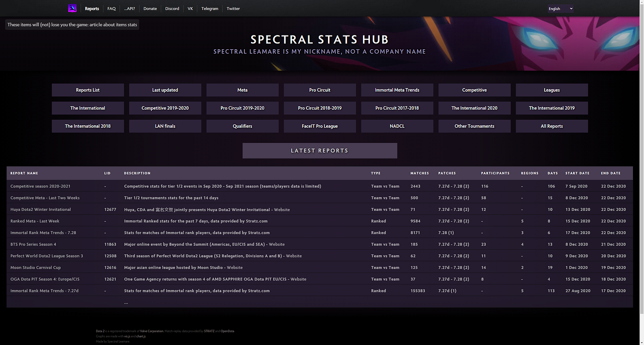The height and width of the screenshot is (345, 644).
Task: Open the OpenDota footer link
Action: pyautogui.click(x=227, y=331)
